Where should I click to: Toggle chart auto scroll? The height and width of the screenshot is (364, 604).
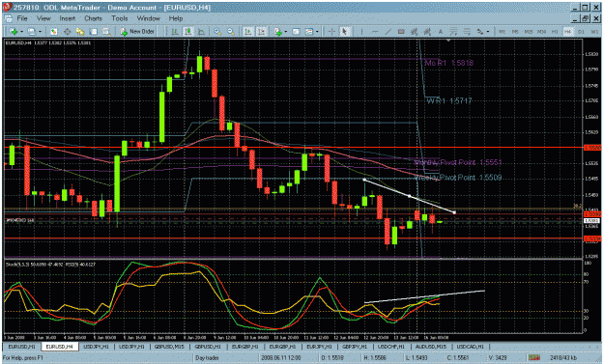(x=248, y=32)
